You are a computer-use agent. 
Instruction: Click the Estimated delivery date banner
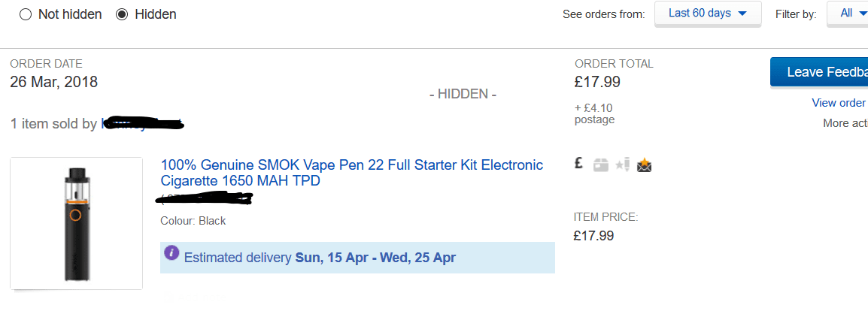357,258
